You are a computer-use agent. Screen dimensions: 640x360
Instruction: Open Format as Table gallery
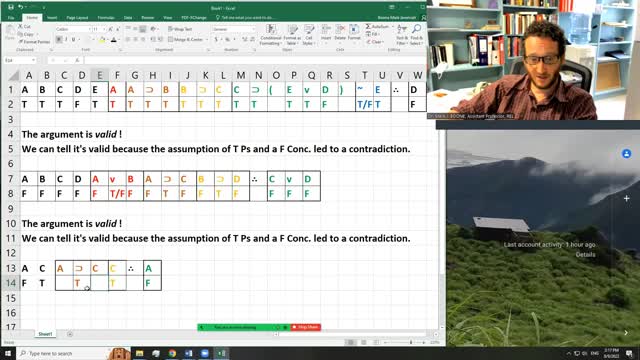[292, 35]
